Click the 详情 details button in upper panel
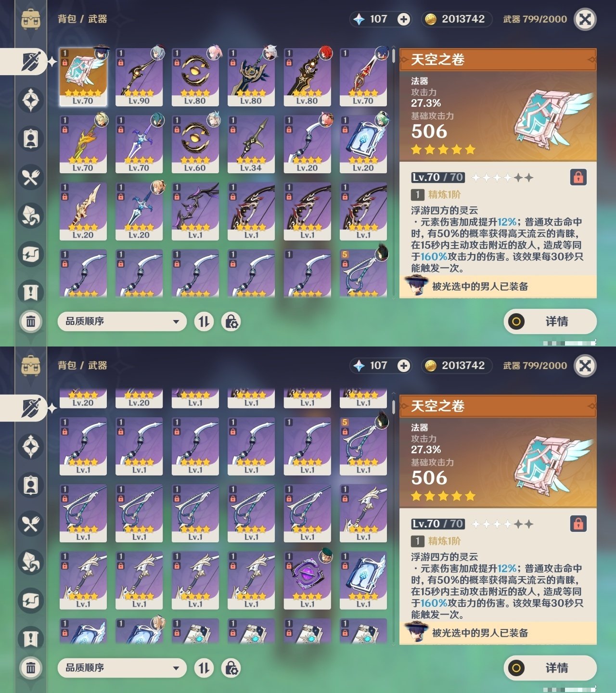Viewport: 616px width, 693px height. click(550, 321)
